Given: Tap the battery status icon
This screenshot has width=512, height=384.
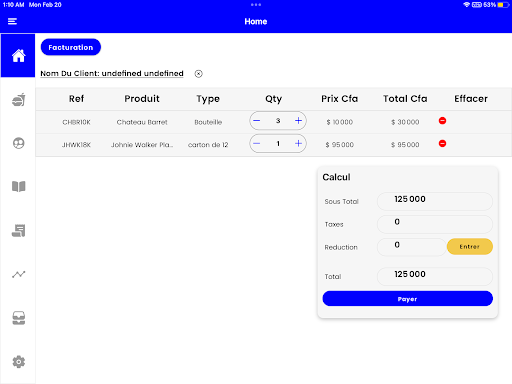Looking at the screenshot, I should pyautogui.click(x=503, y=5).
